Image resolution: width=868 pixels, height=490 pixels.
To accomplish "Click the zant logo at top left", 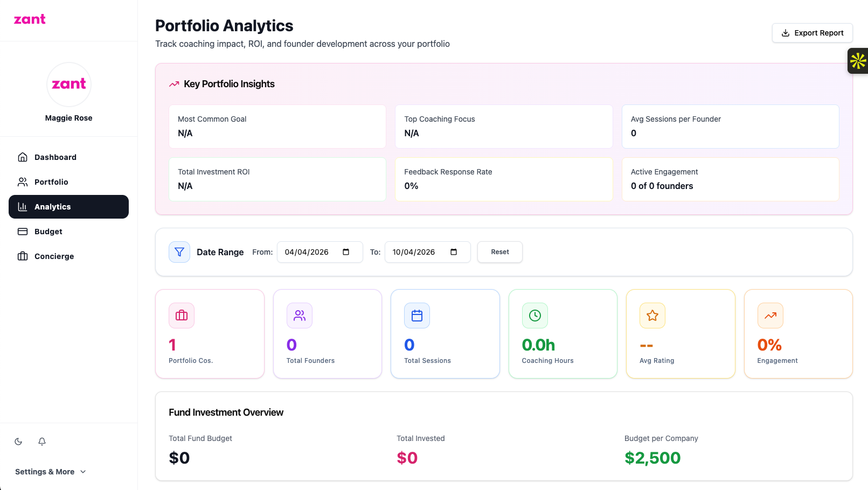I will (30, 19).
